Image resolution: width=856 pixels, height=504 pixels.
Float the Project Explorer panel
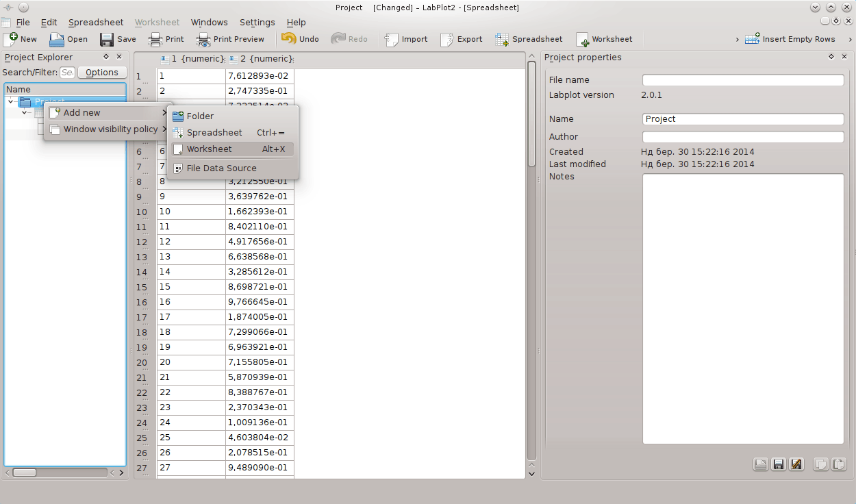click(x=106, y=57)
